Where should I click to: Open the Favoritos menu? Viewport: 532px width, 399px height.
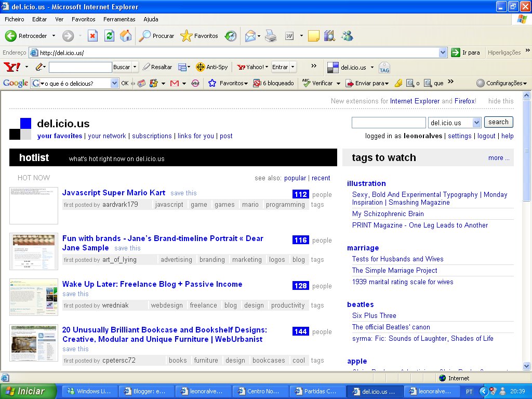(x=84, y=19)
